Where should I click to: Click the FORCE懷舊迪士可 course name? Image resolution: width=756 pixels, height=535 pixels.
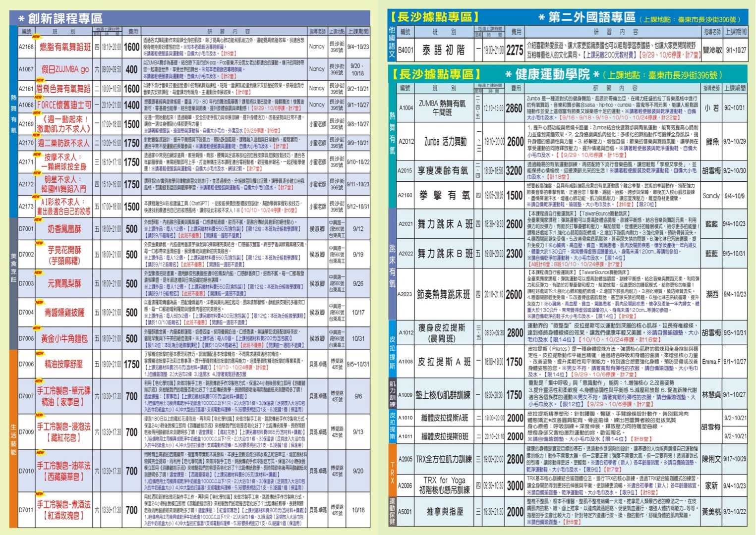coord(64,105)
